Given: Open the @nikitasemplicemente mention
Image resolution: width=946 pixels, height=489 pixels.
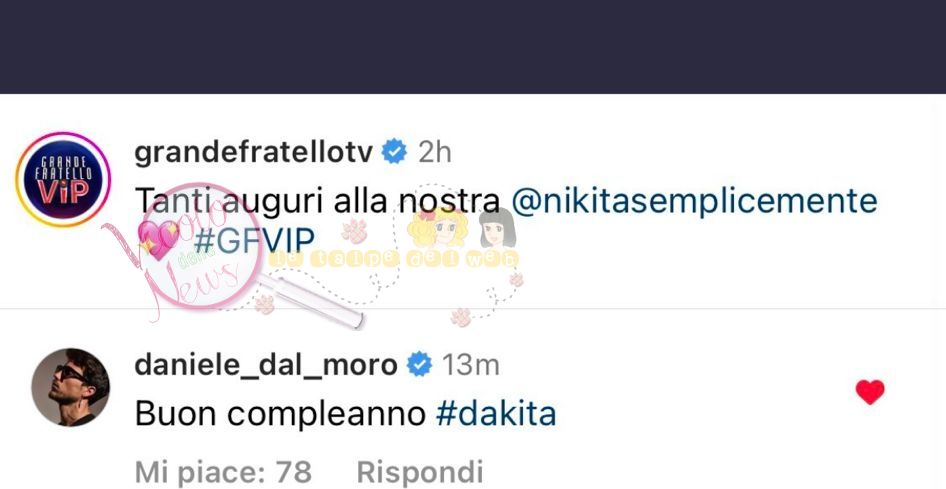Looking at the screenshot, I should click(x=694, y=201).
